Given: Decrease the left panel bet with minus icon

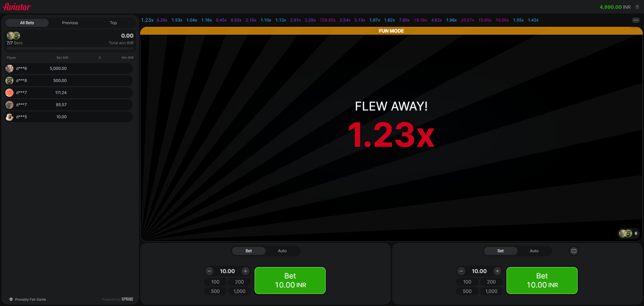Looking at the screenshot, I should (209, 271).
